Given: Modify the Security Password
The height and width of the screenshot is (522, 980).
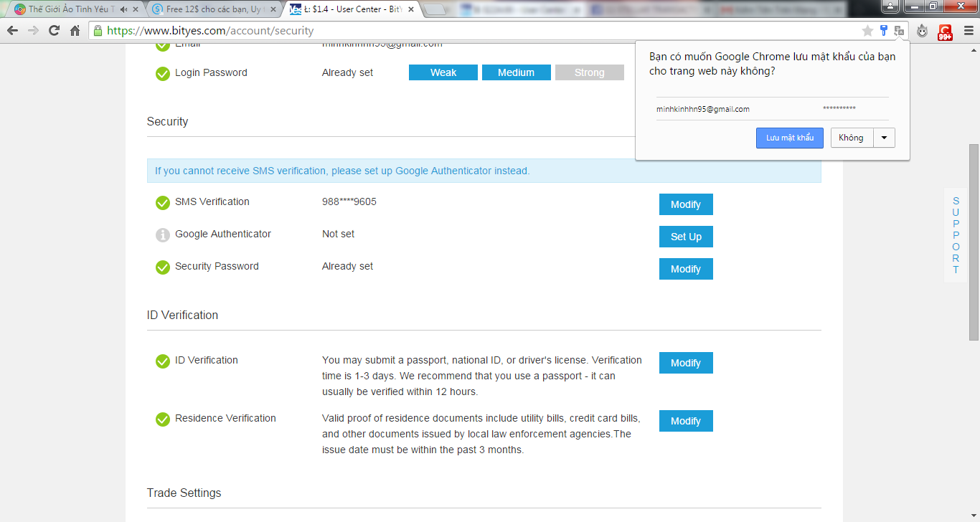Looking at the screenshot, I should tap(686, 269).
